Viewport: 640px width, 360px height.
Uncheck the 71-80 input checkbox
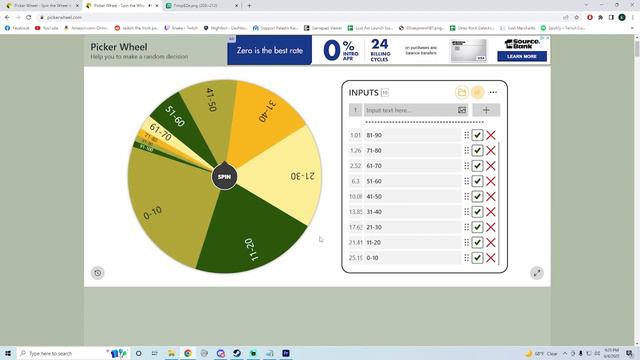(x=477, y=151)
